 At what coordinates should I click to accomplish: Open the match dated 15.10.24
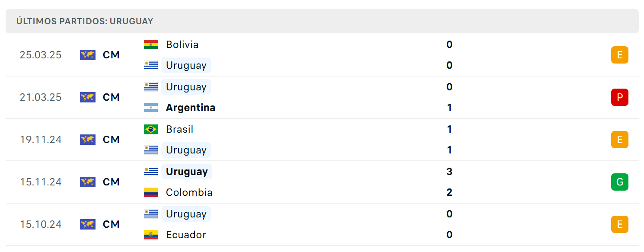(322, 224)
